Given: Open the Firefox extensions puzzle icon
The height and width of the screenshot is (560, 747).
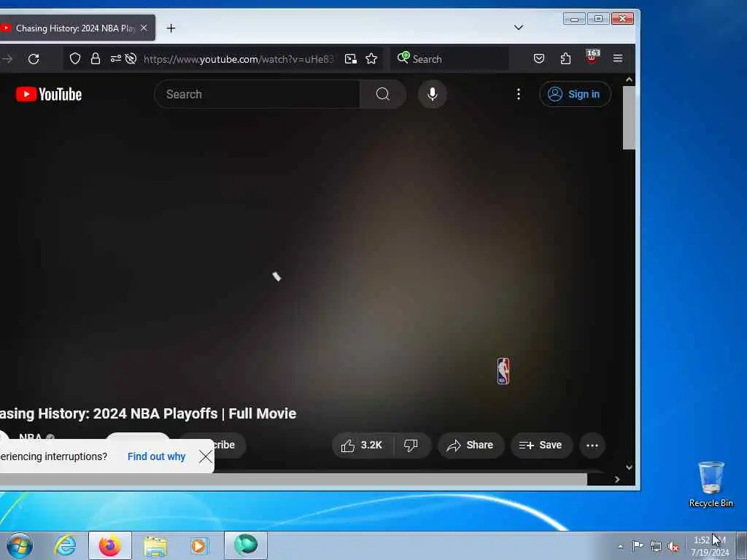Looking at the screenshot, I should [565, 58].
